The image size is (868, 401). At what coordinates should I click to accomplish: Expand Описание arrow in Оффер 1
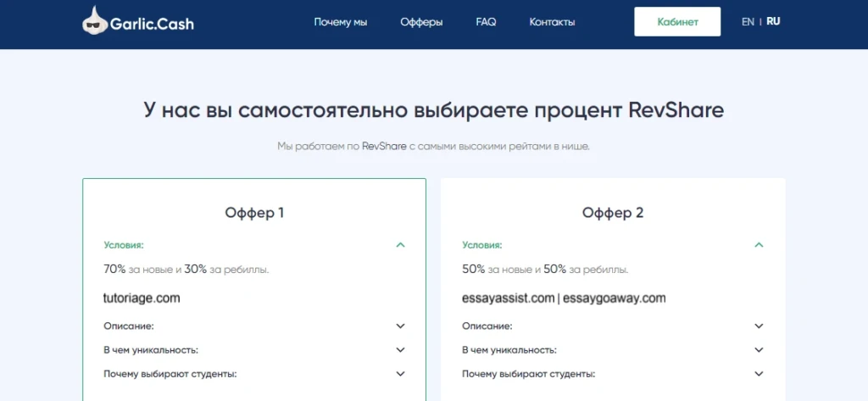coord(401,326)
